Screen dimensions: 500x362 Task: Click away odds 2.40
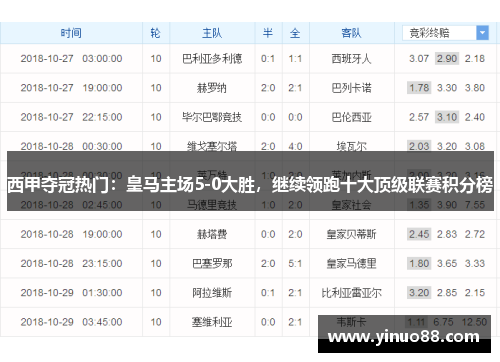click(x=475, y=117)
